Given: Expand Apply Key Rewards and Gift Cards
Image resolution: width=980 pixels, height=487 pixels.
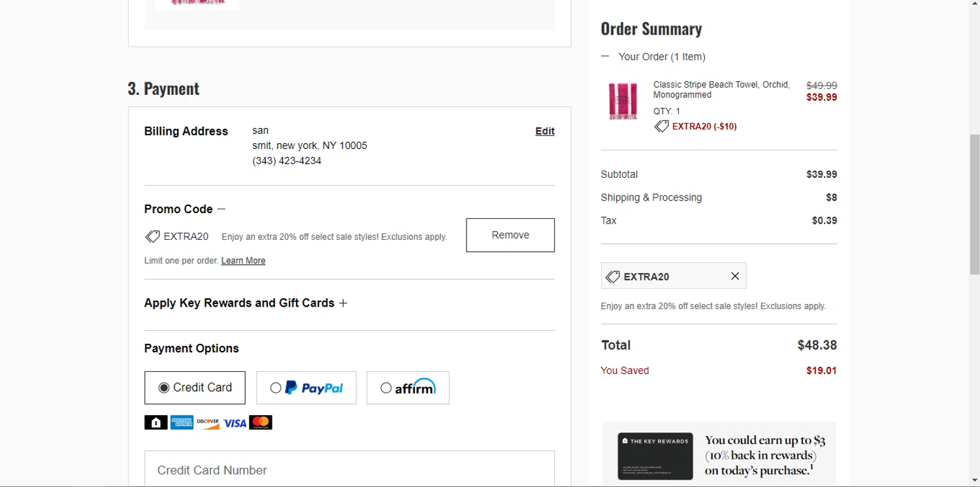Looking at the screenshot, I should pos(343,303).
